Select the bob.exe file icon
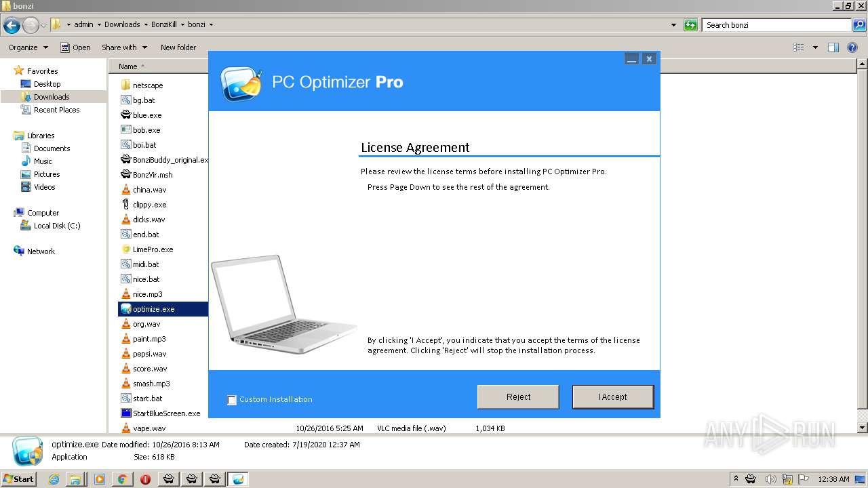This screenshot has height=488, width=868. click(x=125, y=130)
